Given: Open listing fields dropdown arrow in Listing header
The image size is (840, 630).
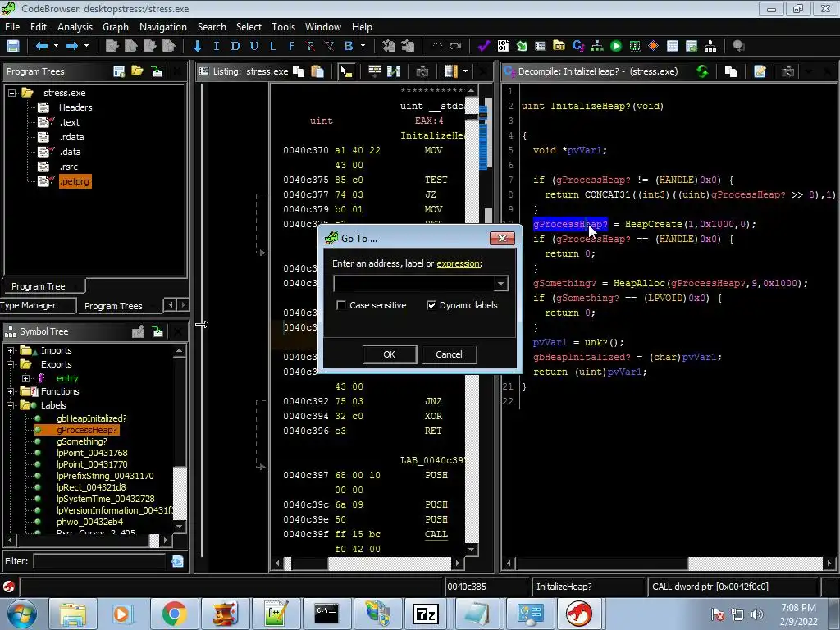Looking at the screenshot, I should coord(466,71).
